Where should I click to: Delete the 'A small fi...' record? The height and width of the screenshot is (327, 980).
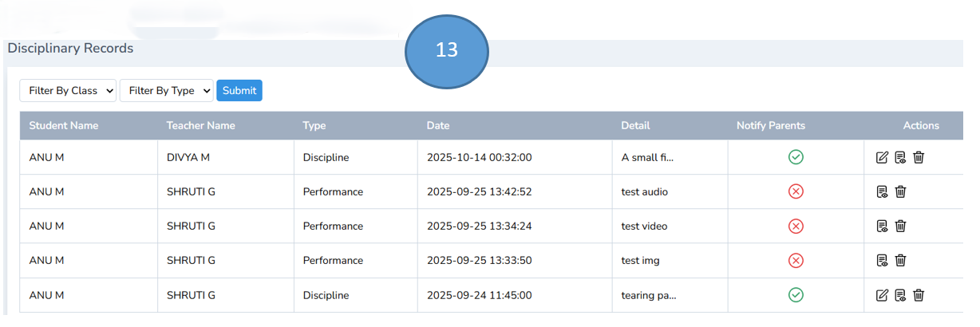[919, 158]
